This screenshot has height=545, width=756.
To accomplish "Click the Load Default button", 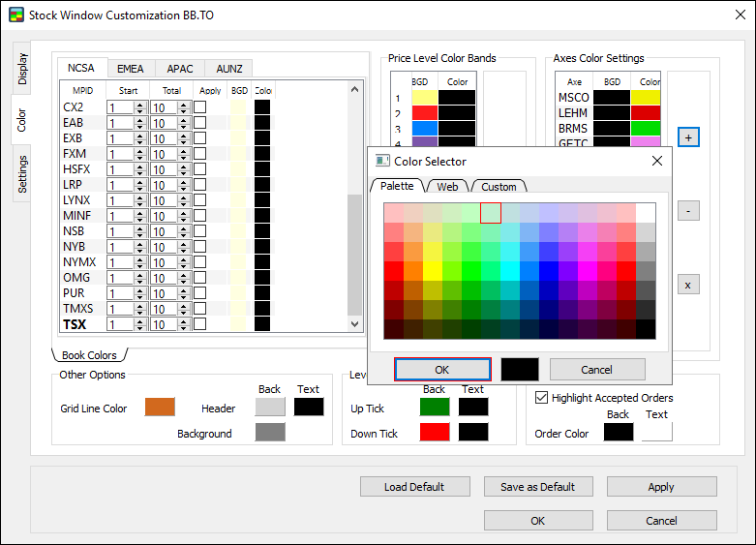I will [x=414, y=487].
